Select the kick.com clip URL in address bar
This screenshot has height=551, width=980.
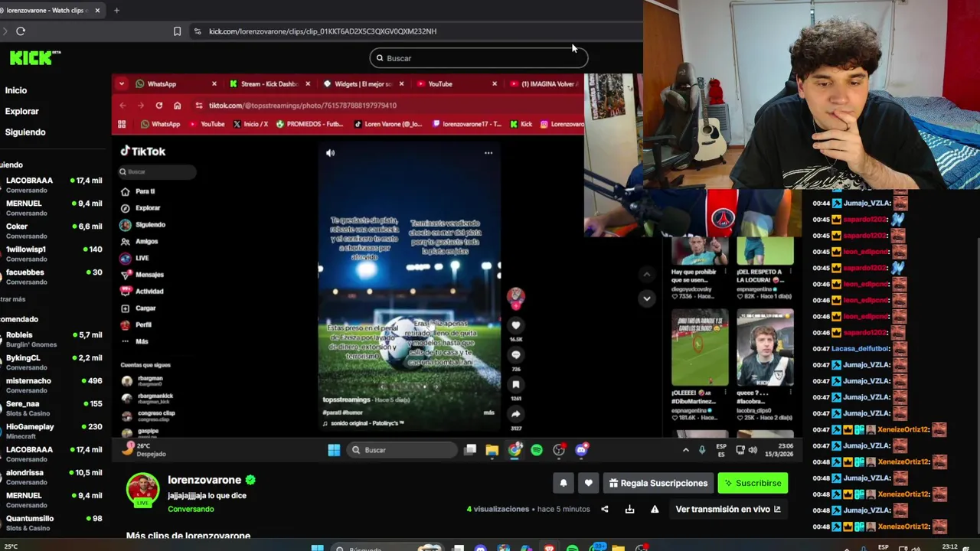click(x=322, y=31)
